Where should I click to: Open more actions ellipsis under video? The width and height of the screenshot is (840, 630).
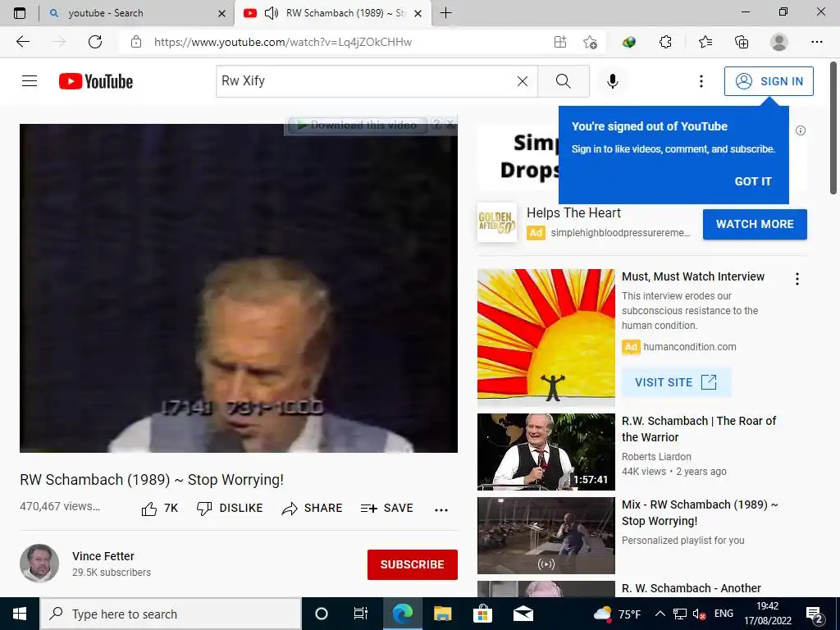coord(441,509)
